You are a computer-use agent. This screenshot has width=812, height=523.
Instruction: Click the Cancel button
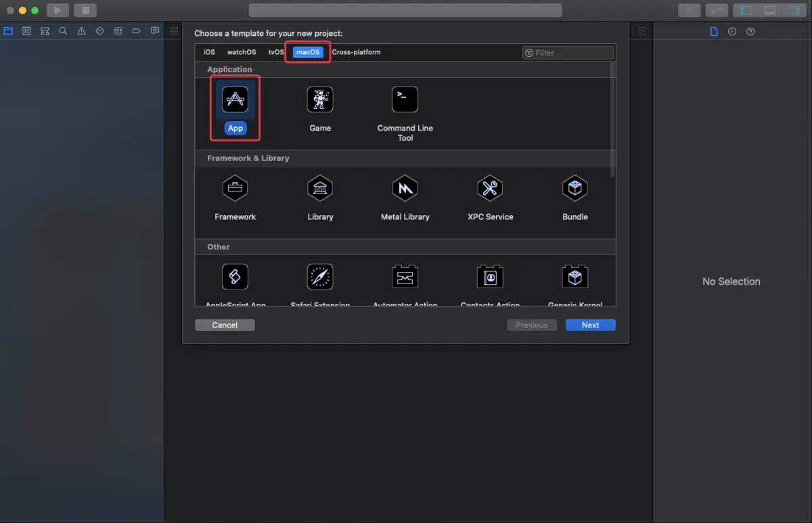click(225, 325)
